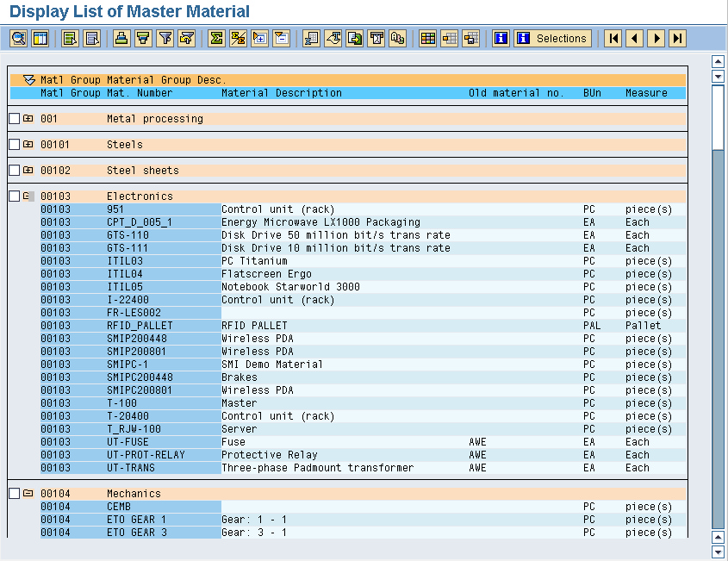This screenshot has width=728, height=561.
Task: Click the scroll-down arrow below the top arrow
Action: pyautogui.click(x=718, y=77)
